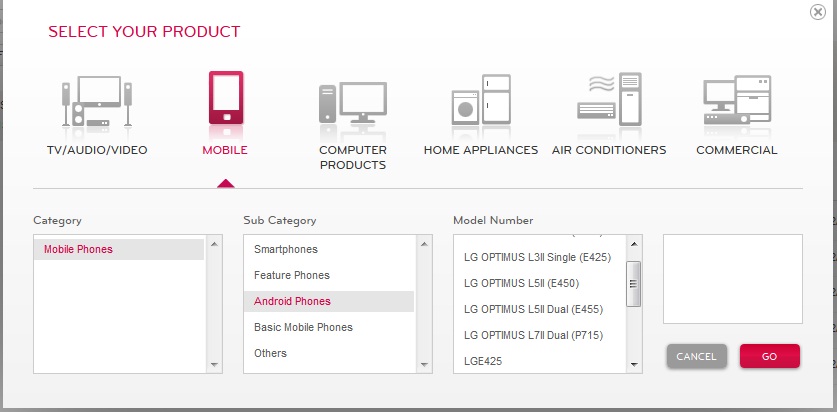Close the Select Your Product dialog
The width and height of the screenshot is (837, 412).
pos(818,12)
